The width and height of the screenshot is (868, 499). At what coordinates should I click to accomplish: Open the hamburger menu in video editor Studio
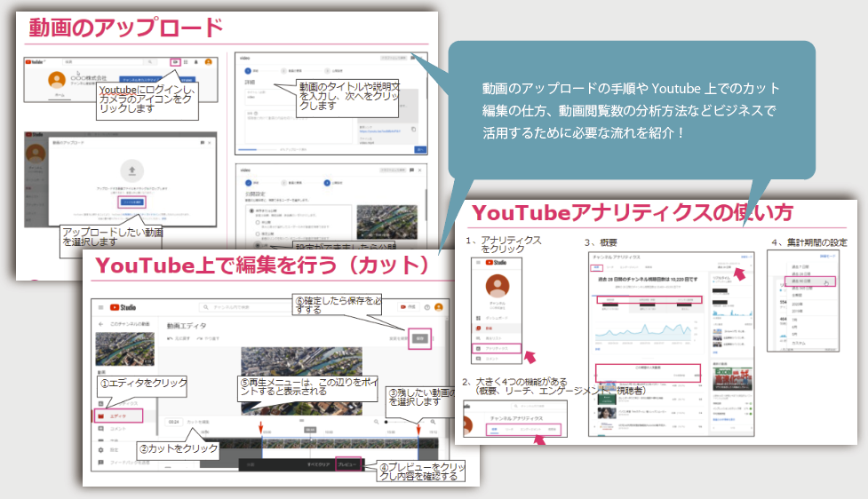pyautogui.click(x=100, y=307)
